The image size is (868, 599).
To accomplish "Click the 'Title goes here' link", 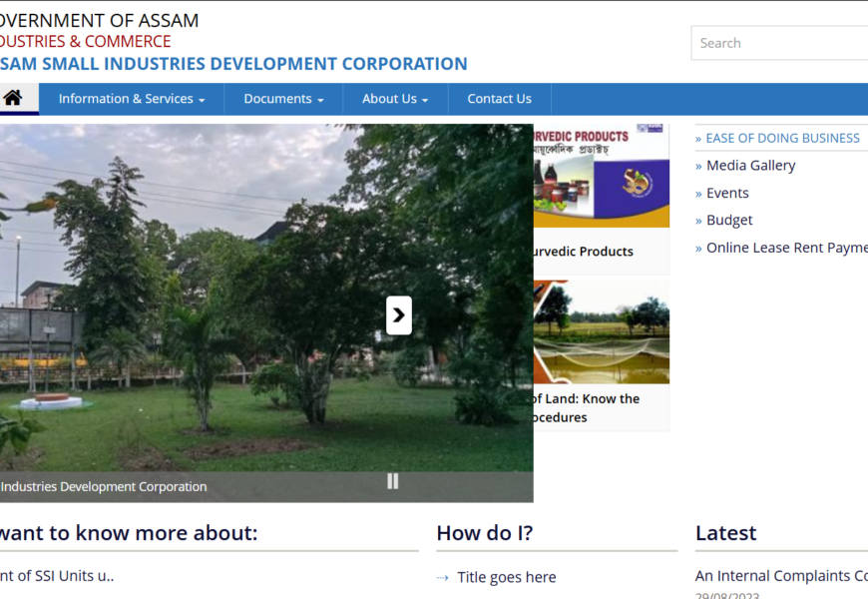I will click(x=506, y=577).
